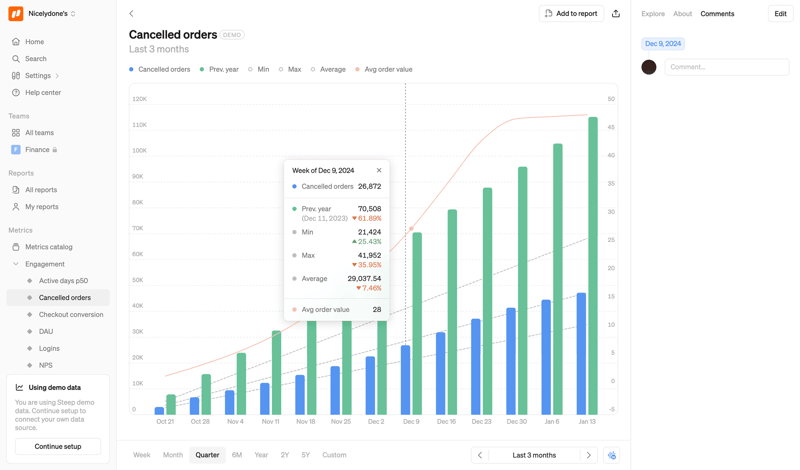Click the Add to report button
The width and height of the screenshot is (800, 470).
tap(571, 14)
